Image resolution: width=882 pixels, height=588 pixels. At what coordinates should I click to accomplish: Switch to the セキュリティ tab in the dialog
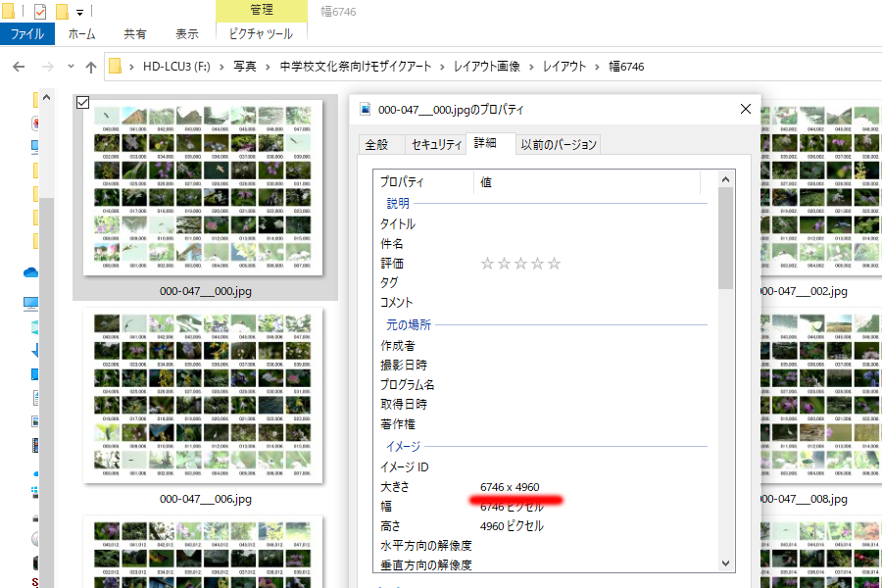pos(436,145)
